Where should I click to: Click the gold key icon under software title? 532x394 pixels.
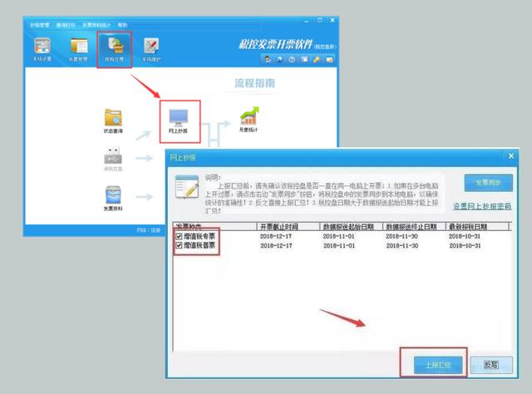point(316,59)
